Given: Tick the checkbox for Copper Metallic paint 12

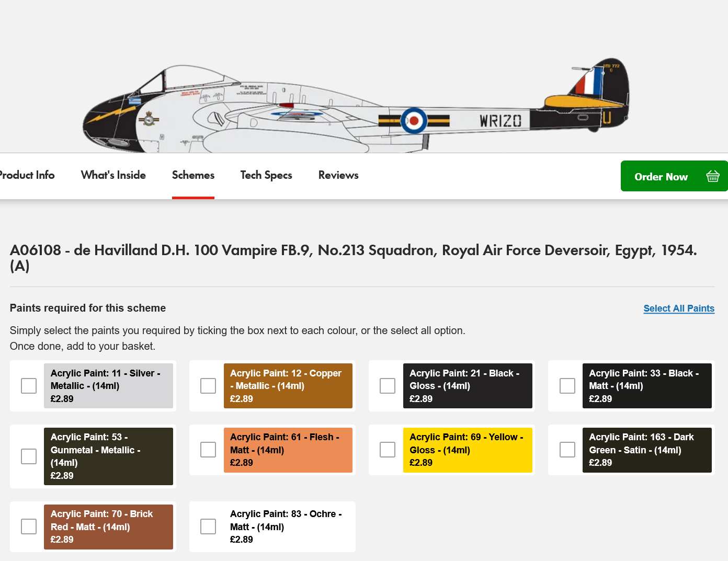Looking at the screenshot, I should coord(208,386).
